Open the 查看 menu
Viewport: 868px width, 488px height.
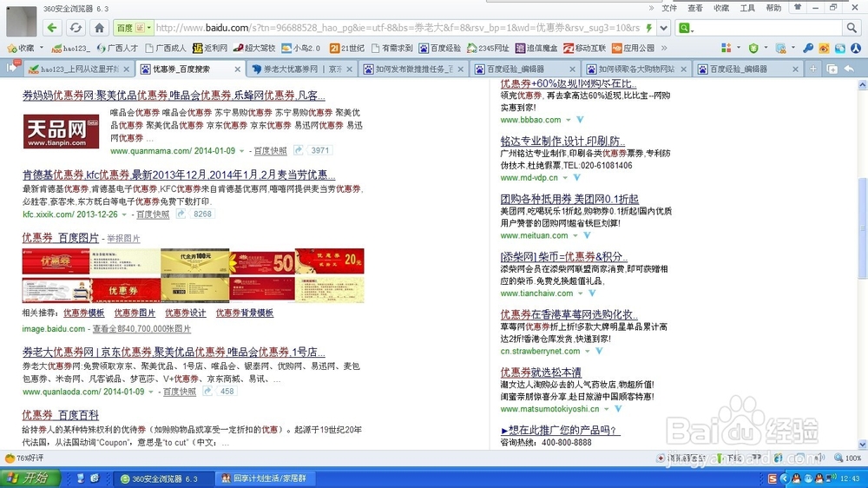695,8
